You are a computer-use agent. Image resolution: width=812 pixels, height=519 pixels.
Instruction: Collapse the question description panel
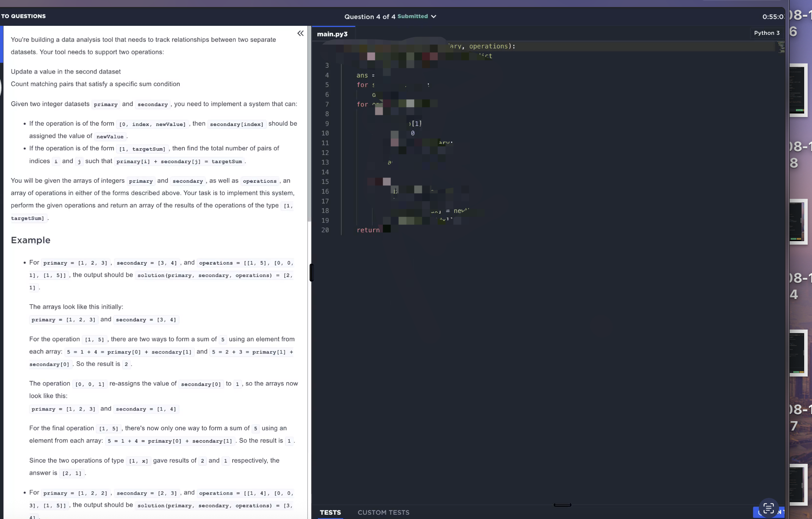point(300,33)
